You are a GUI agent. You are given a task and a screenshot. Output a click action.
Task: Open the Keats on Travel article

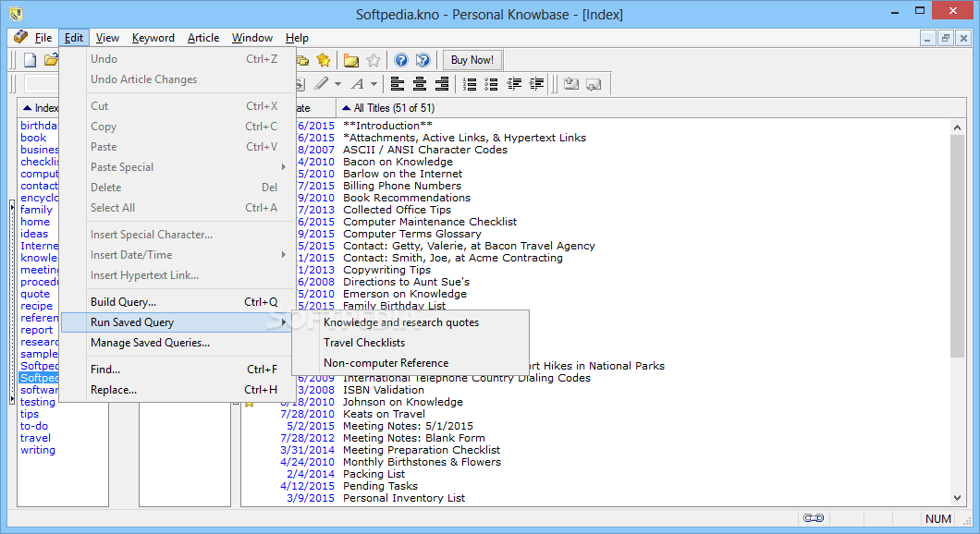[x=384, y=414]
